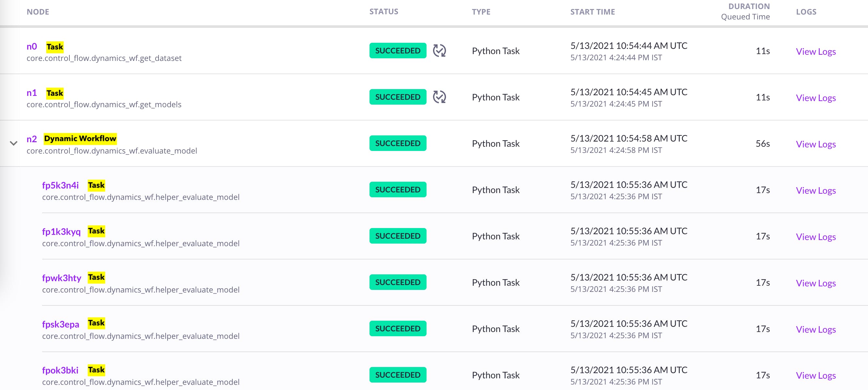View Logs for fp5k3n4i task
This screenshot has width=868, height=390.
coord(815,190)
